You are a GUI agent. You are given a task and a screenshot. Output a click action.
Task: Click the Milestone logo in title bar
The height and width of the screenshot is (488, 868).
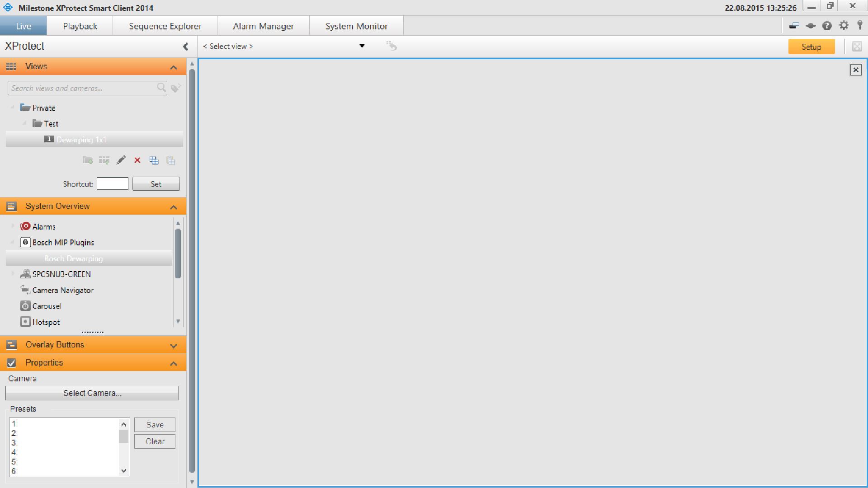[8, 8]
